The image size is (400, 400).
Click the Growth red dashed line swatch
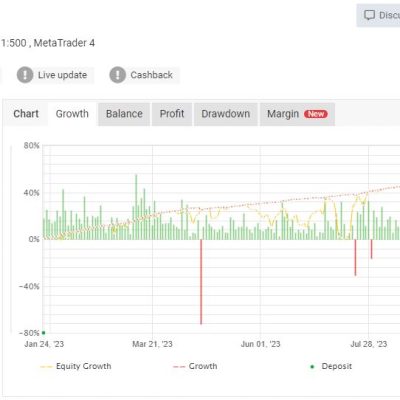179,367
